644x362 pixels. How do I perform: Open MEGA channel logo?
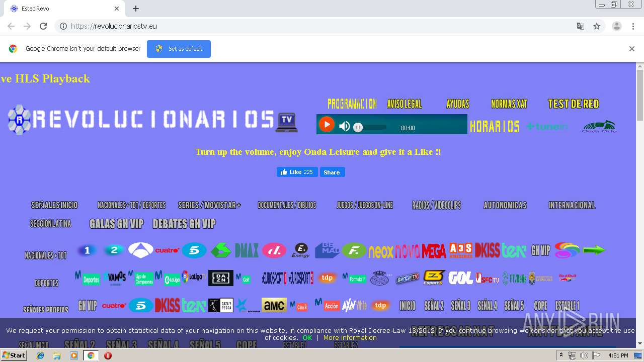(x=434, y=251)
